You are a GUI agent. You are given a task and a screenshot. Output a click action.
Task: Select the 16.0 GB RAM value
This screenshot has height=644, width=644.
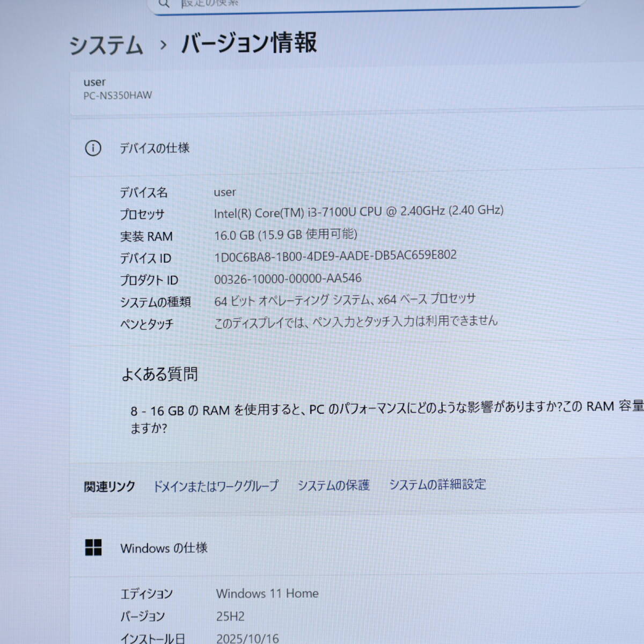tap(286, 235)
